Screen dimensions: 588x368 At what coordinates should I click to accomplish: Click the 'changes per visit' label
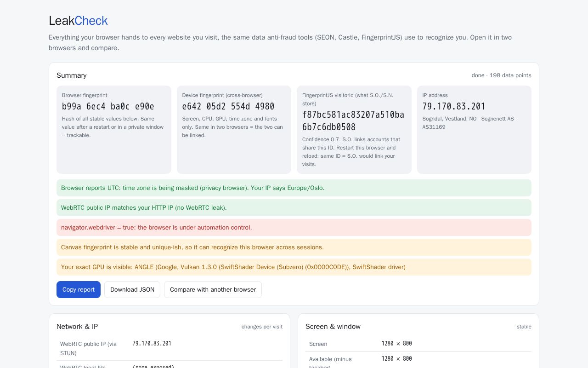coord(262,327)
